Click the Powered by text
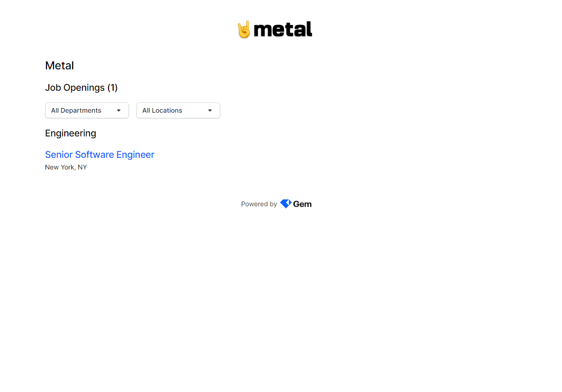Screen dimensions: 562x392 tap(259, 204)
